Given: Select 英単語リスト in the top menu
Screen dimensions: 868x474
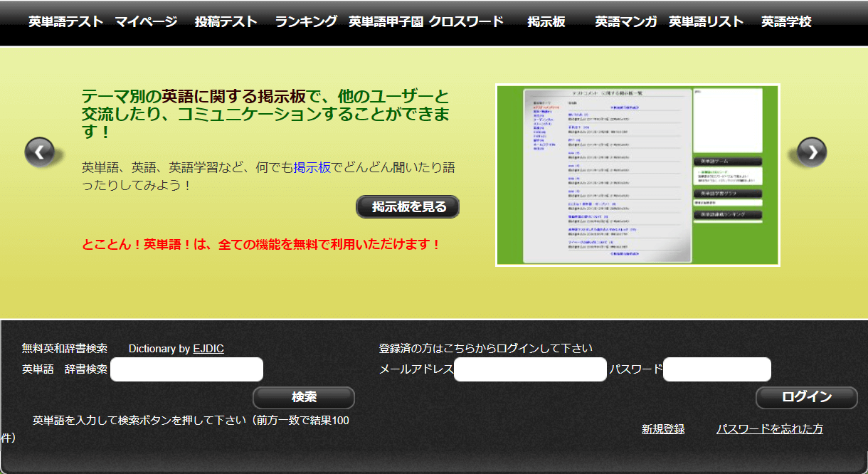Looking at the screenshot, I should (706, 21).
